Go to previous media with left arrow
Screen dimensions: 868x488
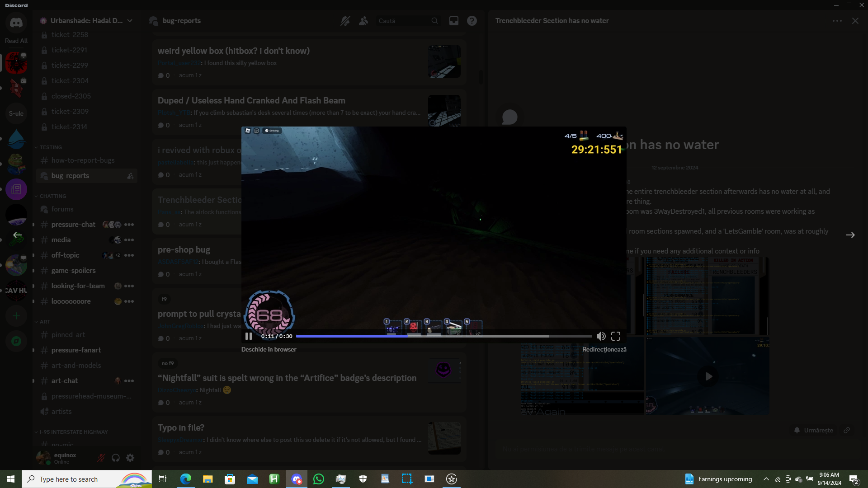pyautogui.click(x=17, y=235)
